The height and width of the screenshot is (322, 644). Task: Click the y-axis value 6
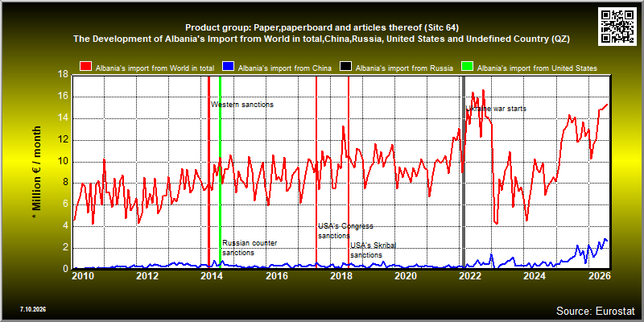[x=66, y=205]
